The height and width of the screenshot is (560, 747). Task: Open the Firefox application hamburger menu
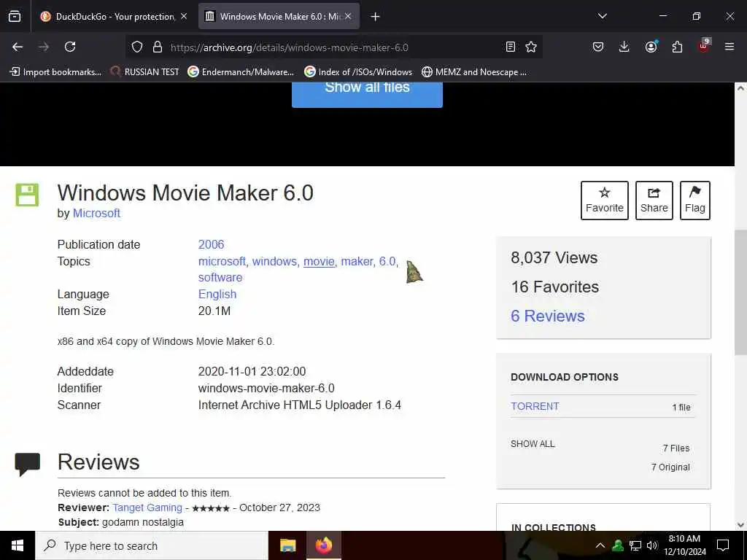[729, 47]
